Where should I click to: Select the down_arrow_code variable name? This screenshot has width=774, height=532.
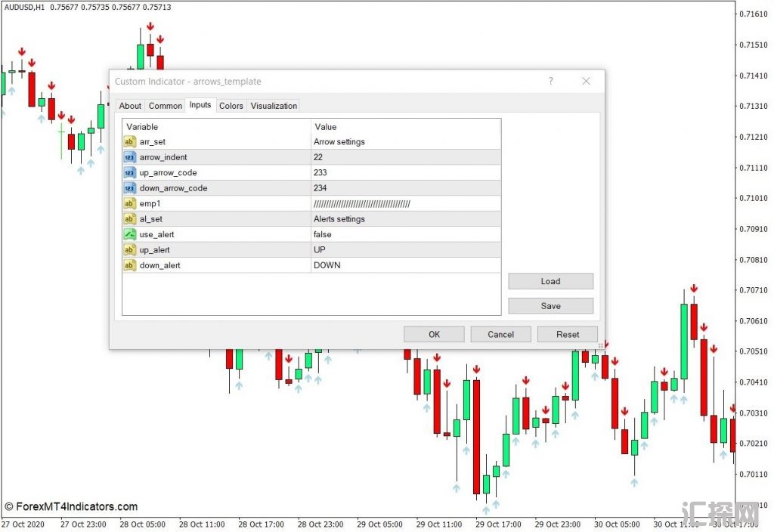click(173, 188)
